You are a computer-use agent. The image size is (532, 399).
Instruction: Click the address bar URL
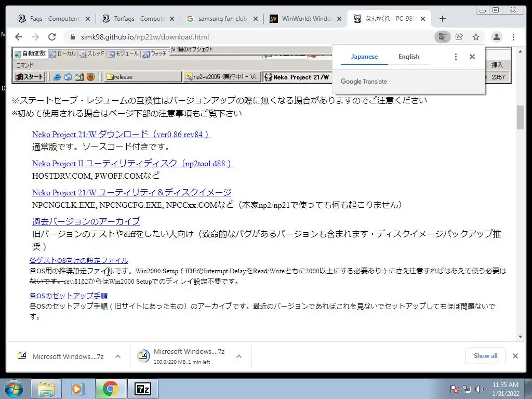(145, 37)
